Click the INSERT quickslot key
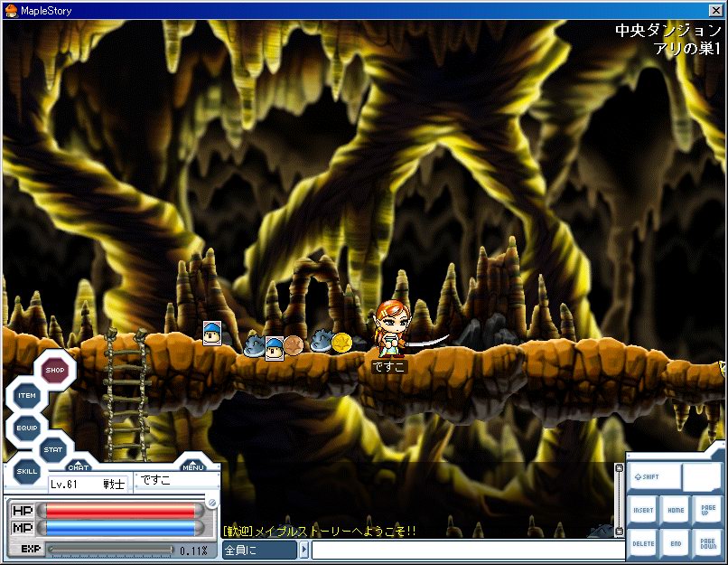The image size is (728, 565). [642, 511]
